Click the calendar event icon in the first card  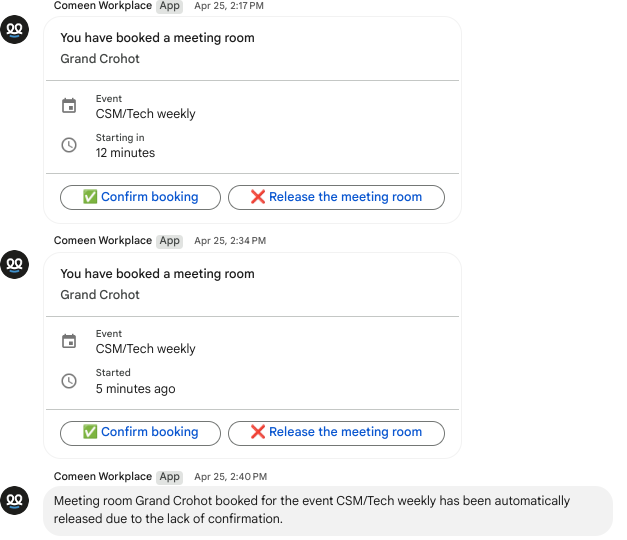pyautogui.click(x=69, y=106)
